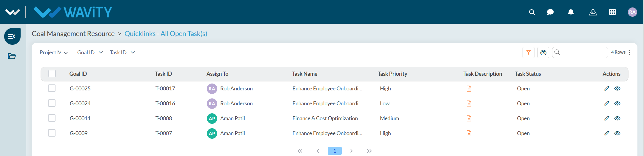Viewport: 644px width, 156px height.
Task: Open the orange filter icon
Action: click(529, 52)
